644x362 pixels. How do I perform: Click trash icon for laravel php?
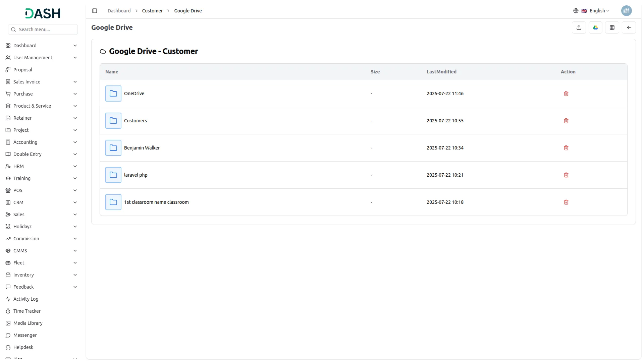566,175
